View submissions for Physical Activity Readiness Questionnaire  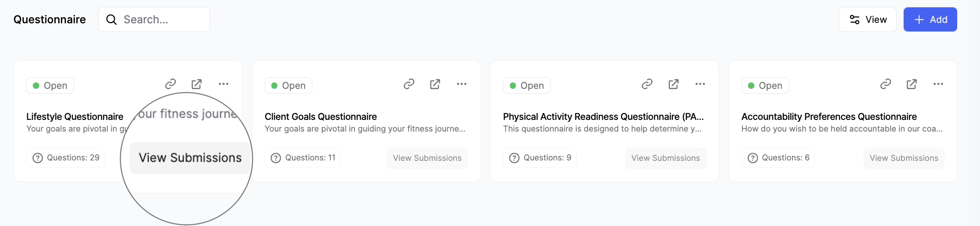coord(666,158)
